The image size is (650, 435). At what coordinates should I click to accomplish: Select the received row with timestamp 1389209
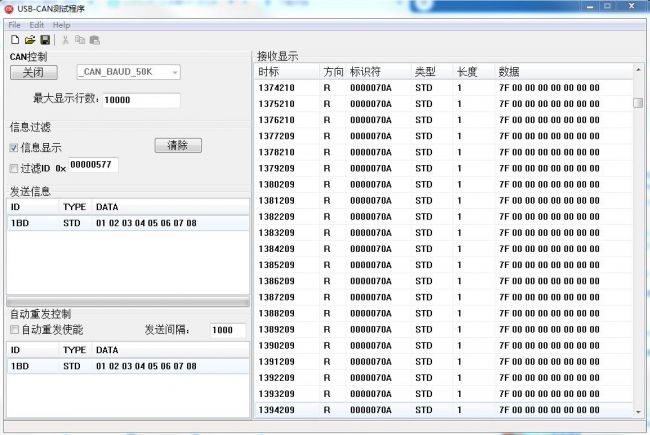444,330
